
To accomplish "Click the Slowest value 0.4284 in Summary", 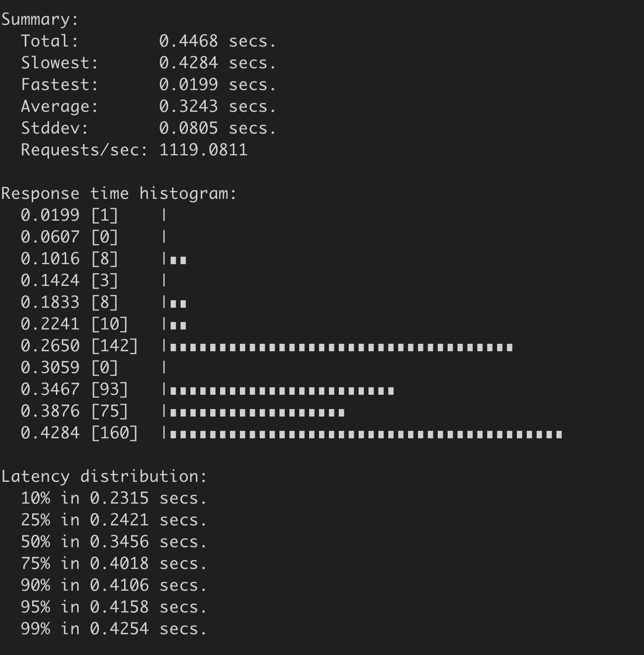I will pyautogui.click(x=188, y=63).
